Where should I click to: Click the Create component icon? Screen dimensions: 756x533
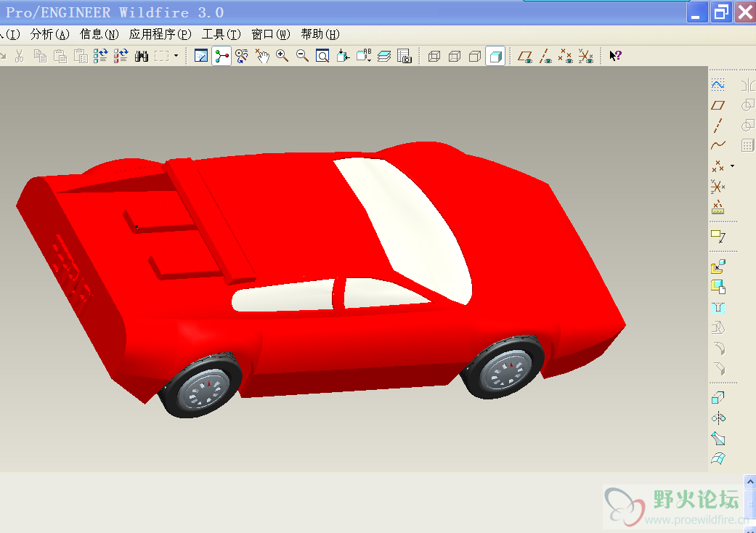(x=718, y=287)
